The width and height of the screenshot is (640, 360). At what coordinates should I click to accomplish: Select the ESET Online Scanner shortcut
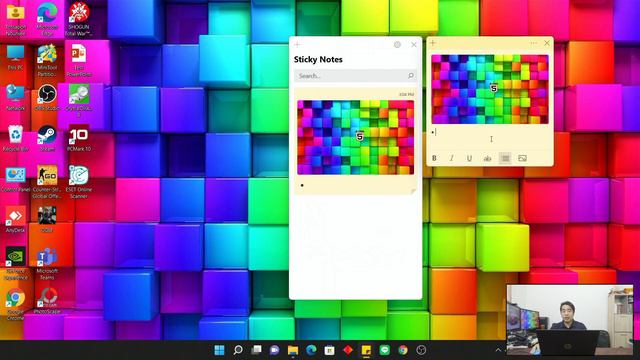(x=79, y=182)
